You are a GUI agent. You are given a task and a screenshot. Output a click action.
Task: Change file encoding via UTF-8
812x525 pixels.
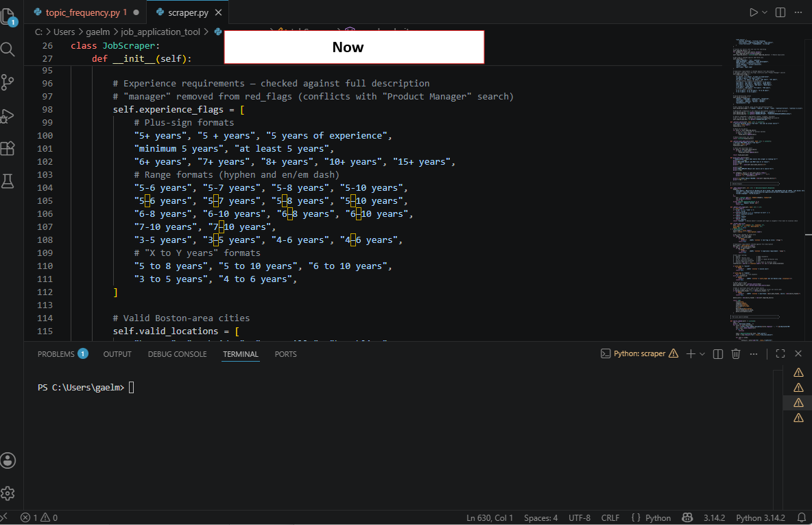coord(580,517)
